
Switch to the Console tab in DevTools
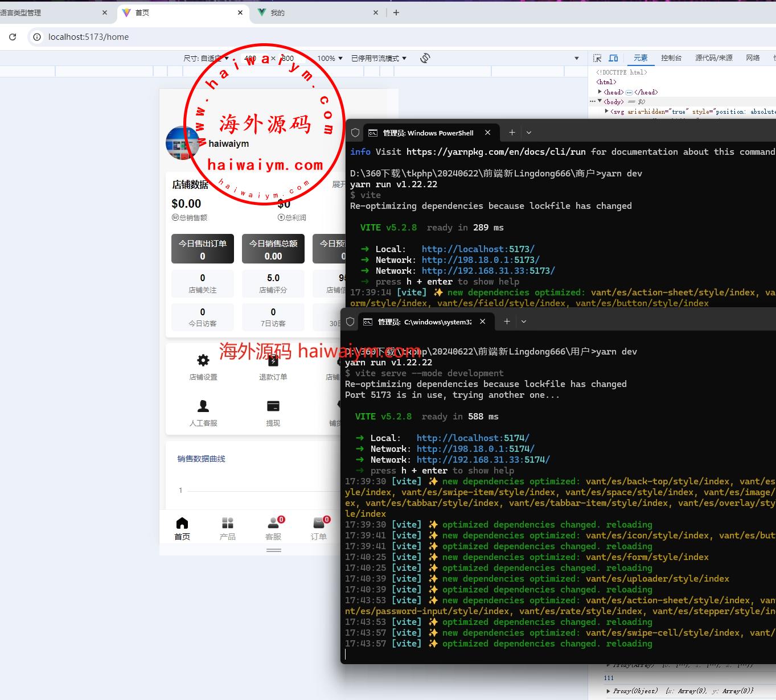point(671,58)
